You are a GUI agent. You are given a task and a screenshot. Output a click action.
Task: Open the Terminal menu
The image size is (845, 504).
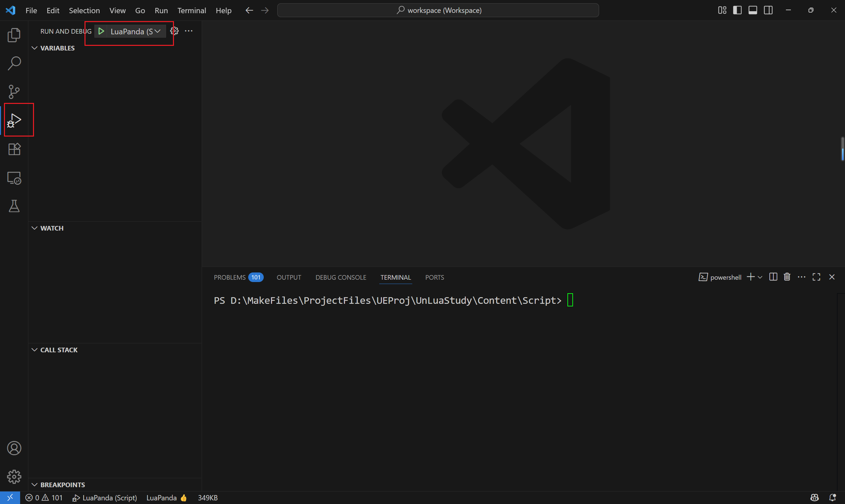(192, 11)
